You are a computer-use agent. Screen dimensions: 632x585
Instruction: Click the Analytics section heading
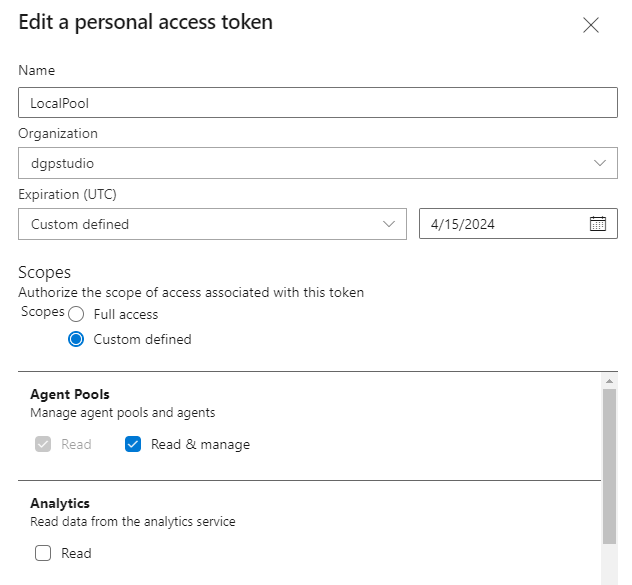(60, 503)
